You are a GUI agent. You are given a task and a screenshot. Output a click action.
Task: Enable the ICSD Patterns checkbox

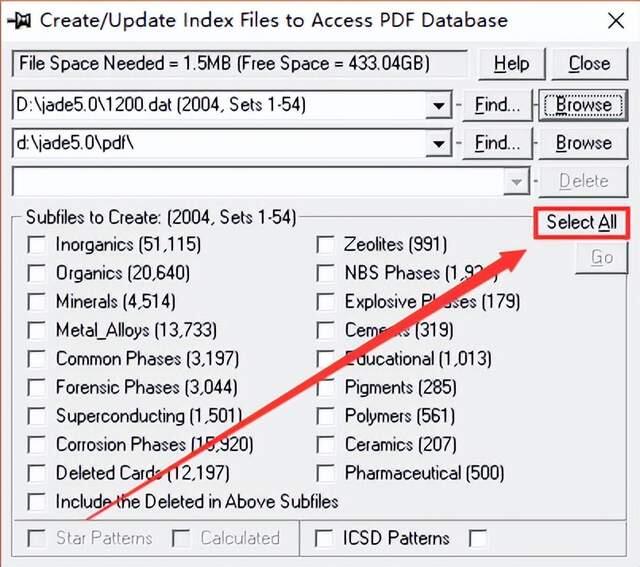tap(325, 539)
